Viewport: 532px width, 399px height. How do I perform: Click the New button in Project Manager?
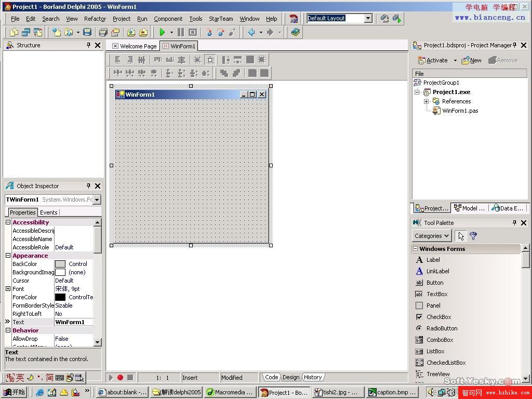(471, 60)
